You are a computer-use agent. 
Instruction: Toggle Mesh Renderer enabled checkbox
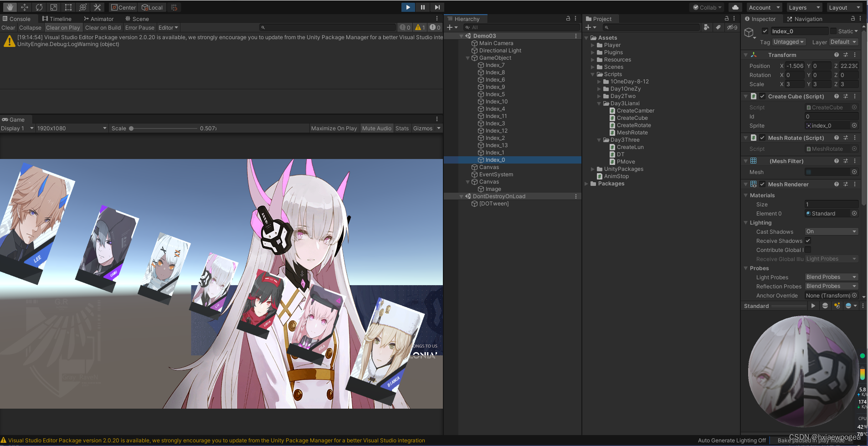tap(762, 184)
